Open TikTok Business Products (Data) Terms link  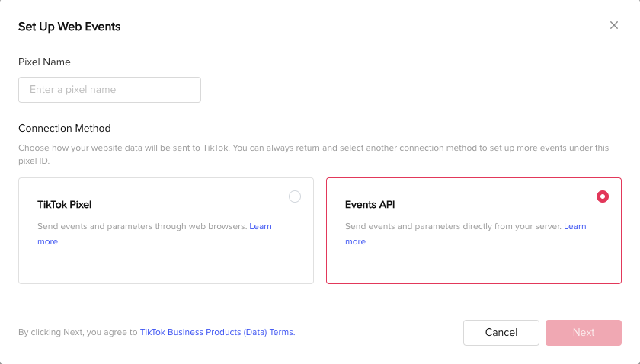tap(218, 332)
